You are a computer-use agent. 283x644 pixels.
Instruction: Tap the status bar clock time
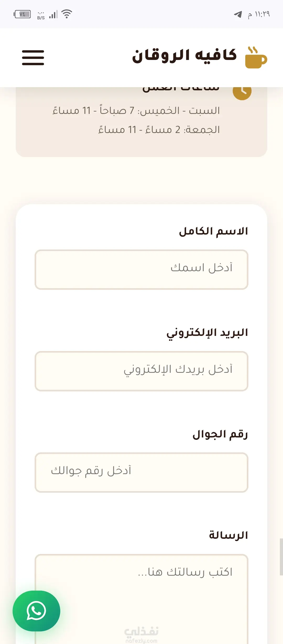coord(259,14)
